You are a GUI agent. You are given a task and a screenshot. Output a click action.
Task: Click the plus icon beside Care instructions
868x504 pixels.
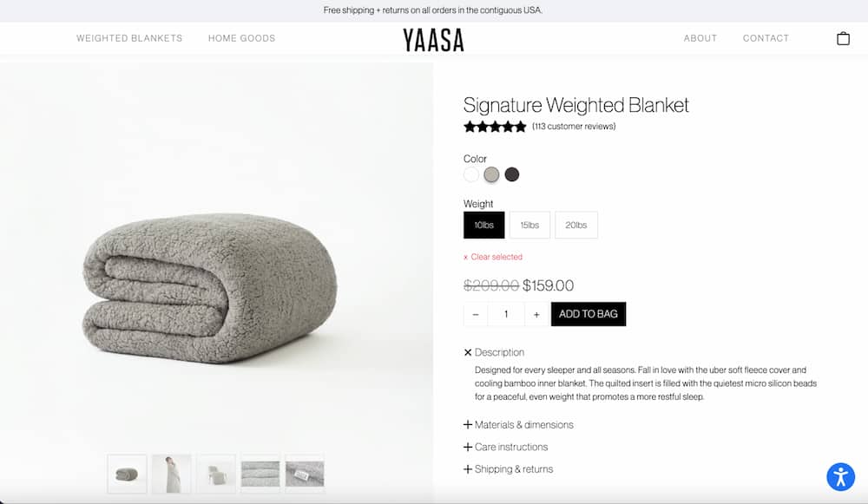pyautogui.click(x=468, y=447)
